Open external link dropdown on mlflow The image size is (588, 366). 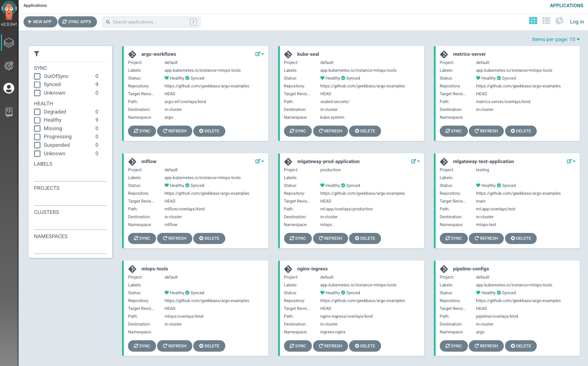pos(260,161)
